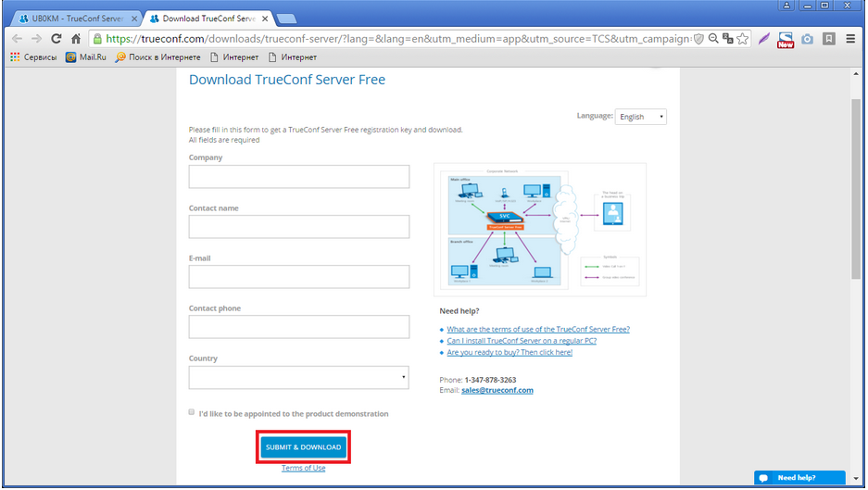Click the Company input field

tap(299, 177)
